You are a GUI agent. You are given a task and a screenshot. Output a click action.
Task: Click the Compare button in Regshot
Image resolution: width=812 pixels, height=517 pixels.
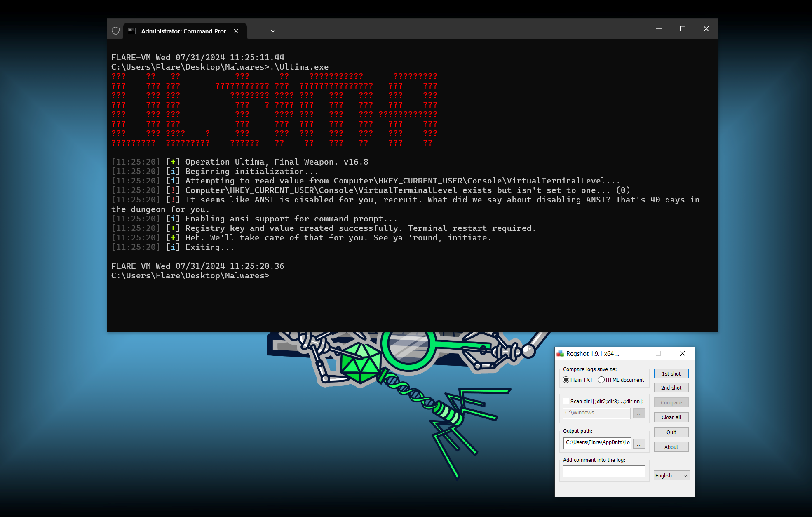[x=671, y=402]
